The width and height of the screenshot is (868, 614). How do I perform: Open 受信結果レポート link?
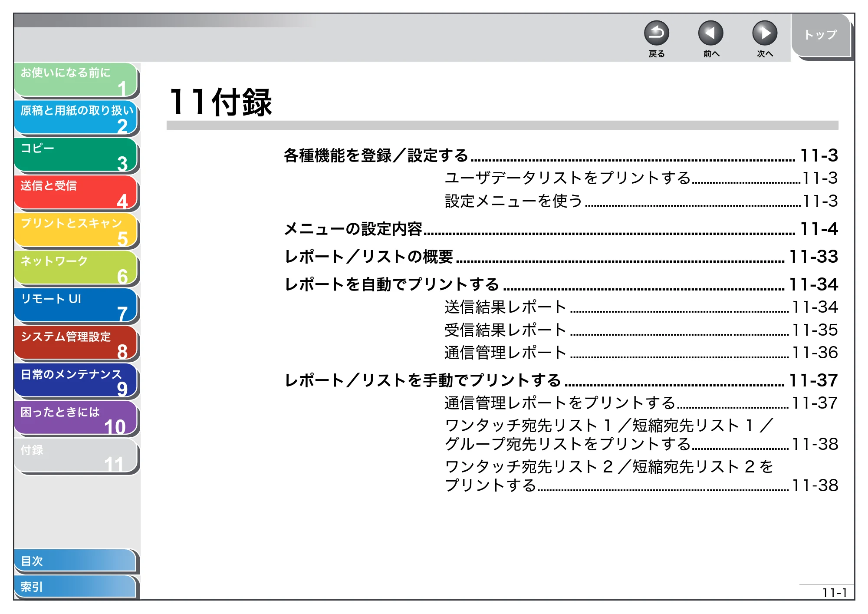(641, 330)
